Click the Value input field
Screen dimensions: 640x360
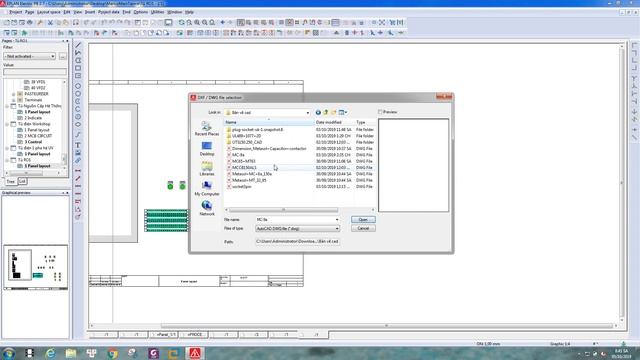[35, 72]
